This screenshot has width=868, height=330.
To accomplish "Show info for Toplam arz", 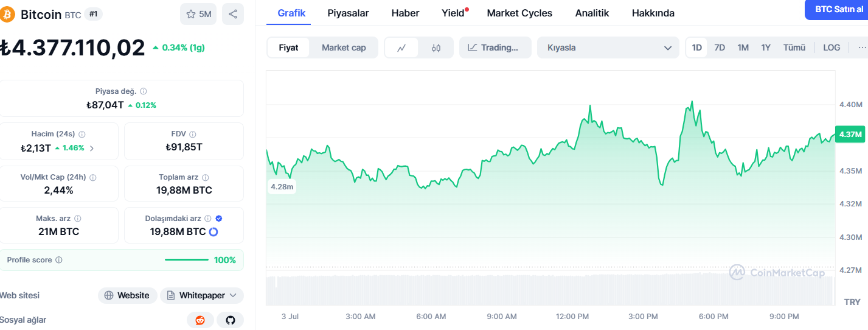I will (x=206, y=177).
